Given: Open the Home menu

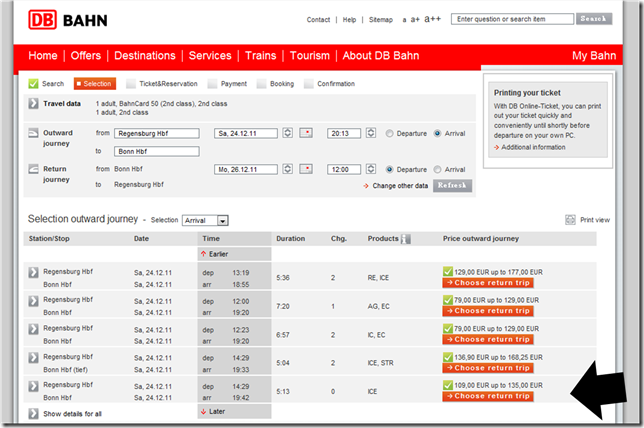Looking at the screenshot, I should click(x=43, y=55).
